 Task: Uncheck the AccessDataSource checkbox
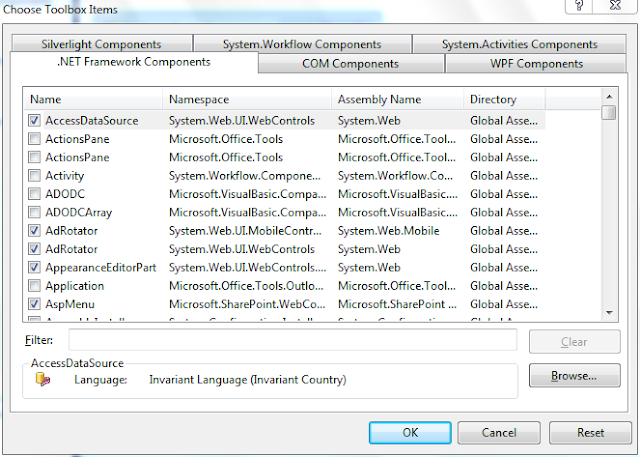click(x=34, y=120)
